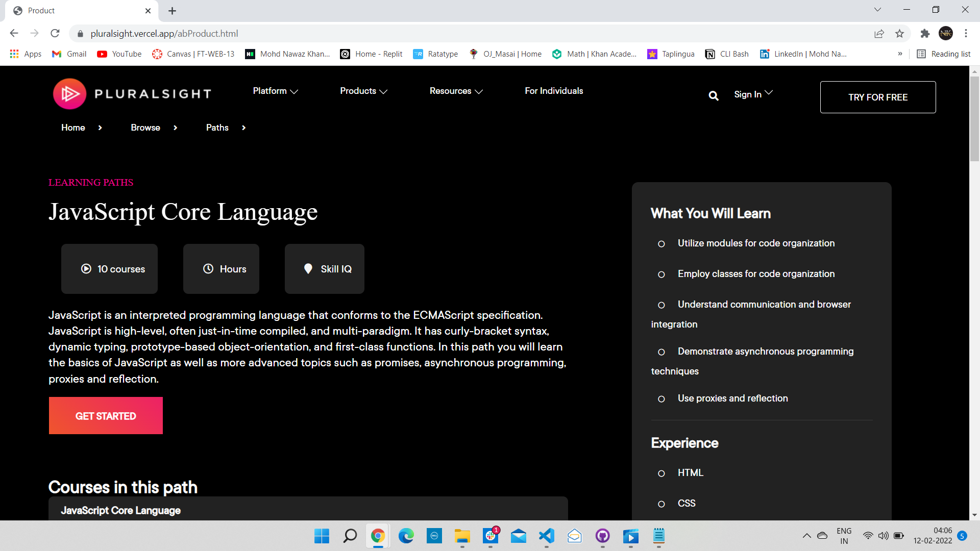This screenshot has height=551, width=980.
Task: Select the HTML experience radio button
Action: (x=661, y=473)
